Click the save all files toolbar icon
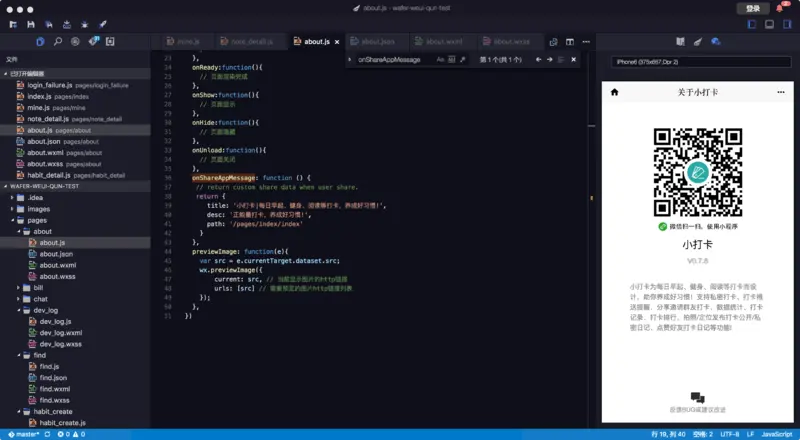 [x=49, y=24]
